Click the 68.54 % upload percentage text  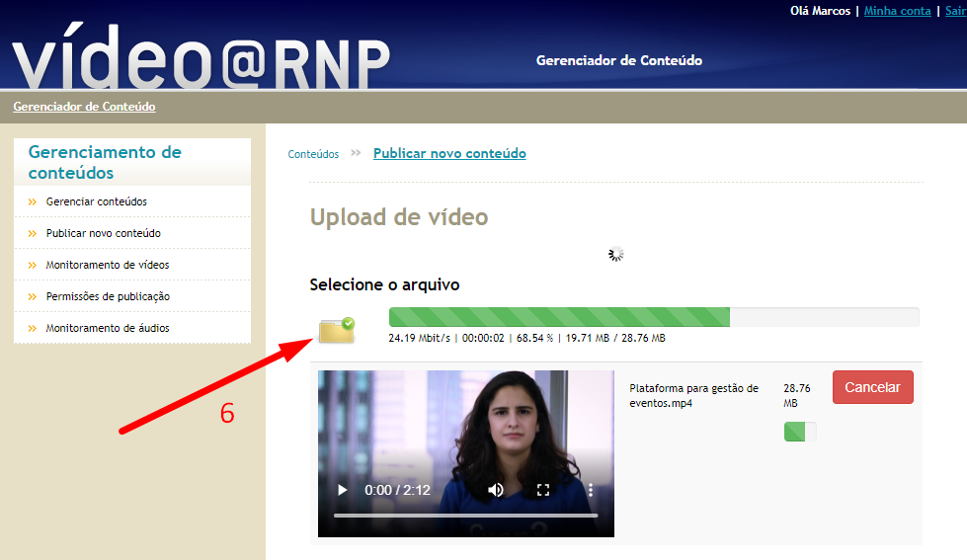pyautogui.click(x=534, y=338)
